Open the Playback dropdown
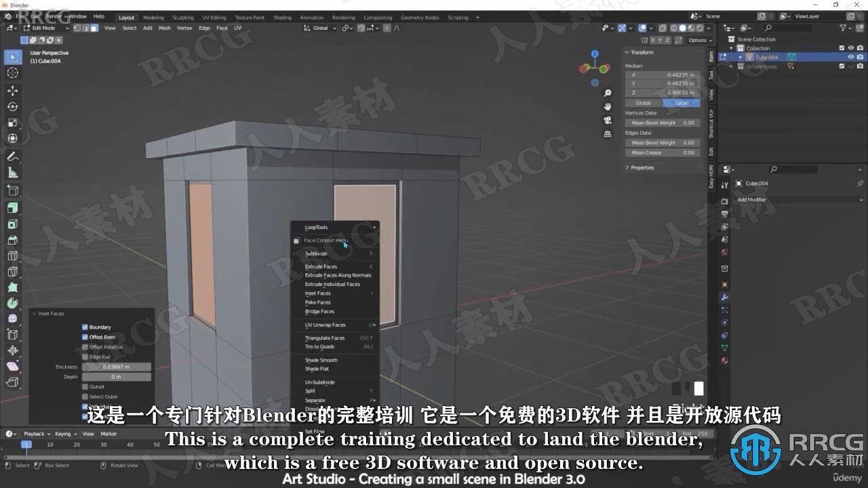The width and height of the screenshot is (868, 488). 36,434
